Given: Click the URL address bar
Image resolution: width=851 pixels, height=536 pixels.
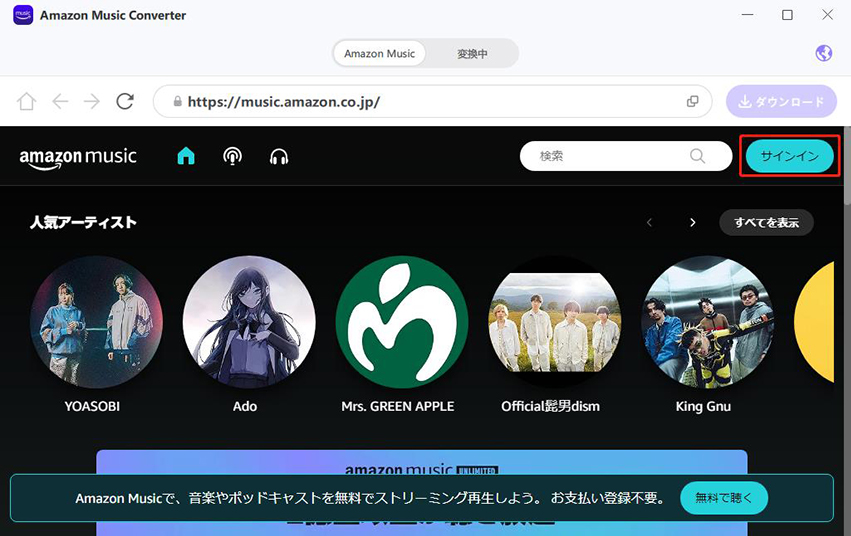Looking at the screenshot, I should 433,101.
